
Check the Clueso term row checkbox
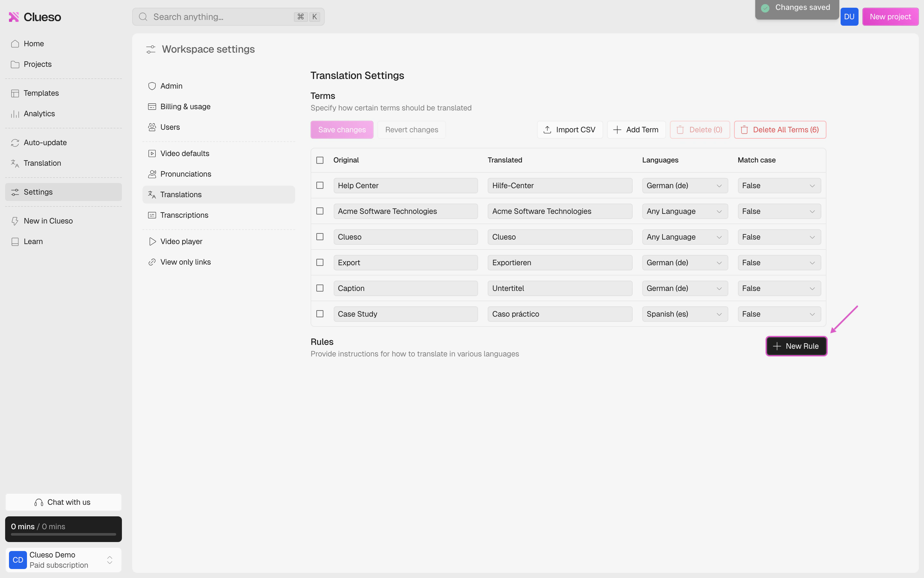[x=320, y=237]
